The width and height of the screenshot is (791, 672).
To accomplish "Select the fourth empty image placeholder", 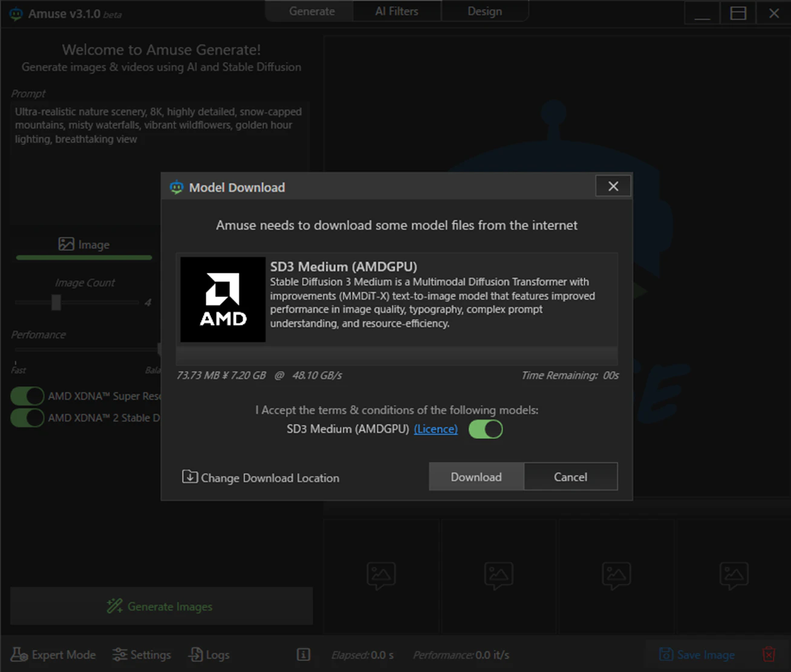I will pos(734,576).
